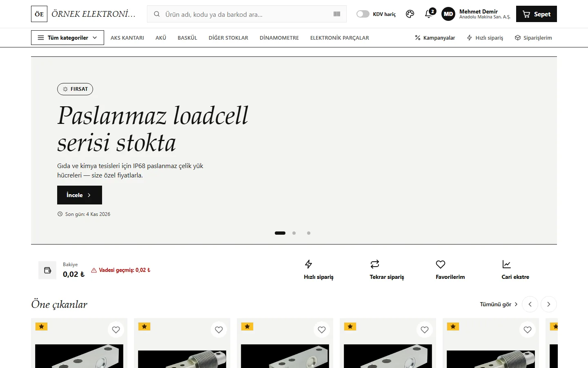Click the Son gün: 4 Kas 2026 text
Image resolution: width=588 pixels, height=368 pixels.
pyautogui.click(x=84, y=214)
